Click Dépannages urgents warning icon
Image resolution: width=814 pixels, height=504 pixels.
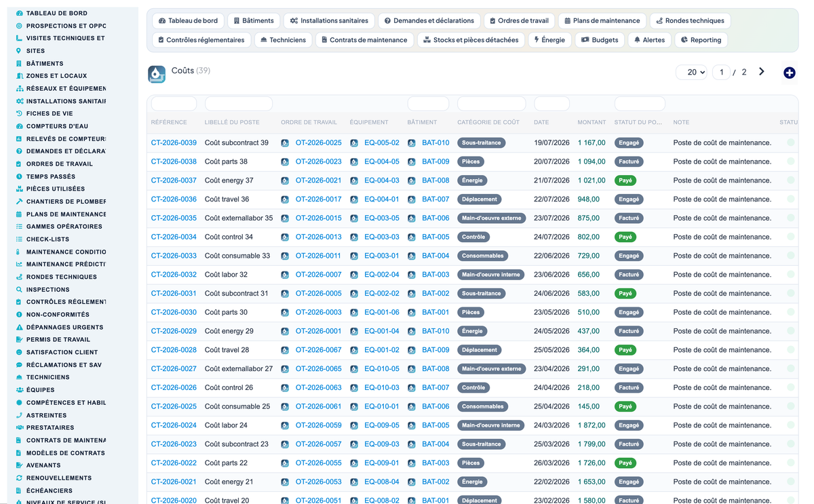coord(19,327)
